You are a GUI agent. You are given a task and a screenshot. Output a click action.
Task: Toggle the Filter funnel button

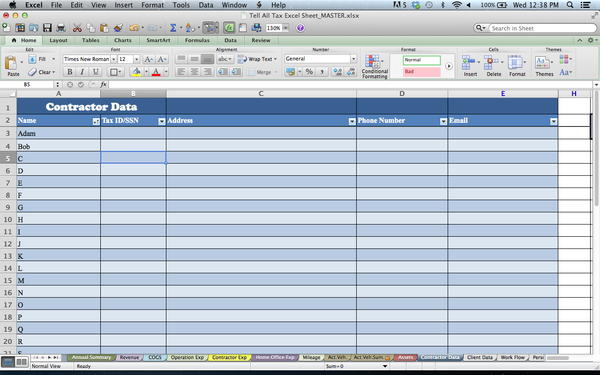209,28
